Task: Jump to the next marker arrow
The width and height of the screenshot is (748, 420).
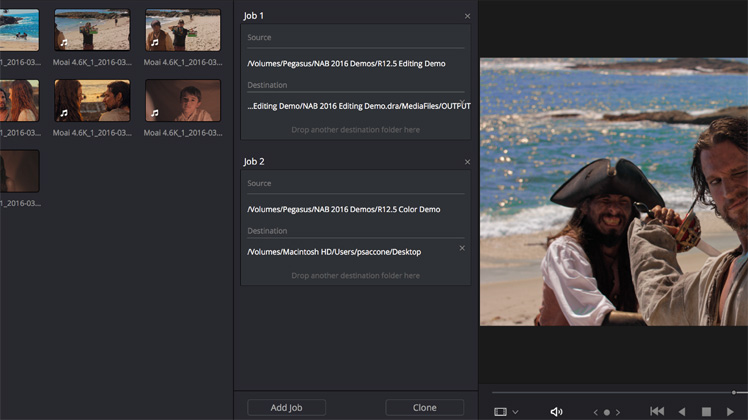Action: pos(618,412)
